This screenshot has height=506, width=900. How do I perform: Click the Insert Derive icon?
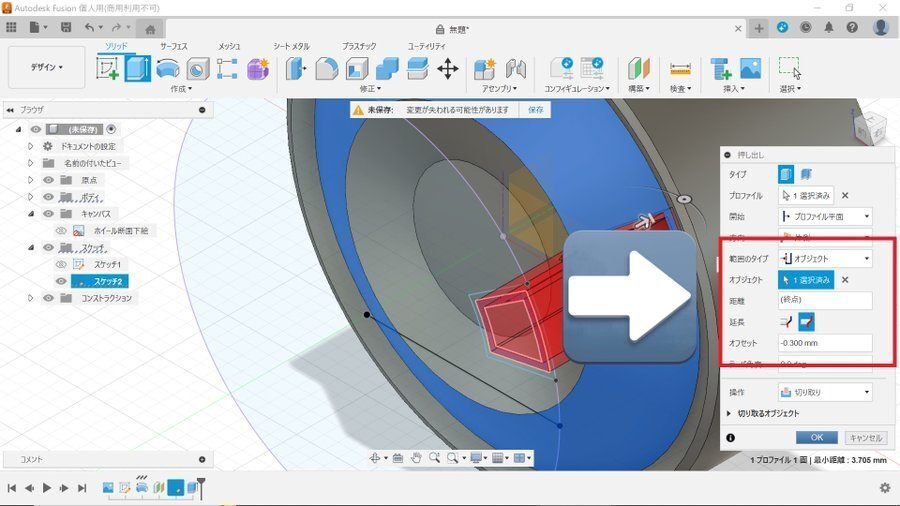tap(720, 69)
